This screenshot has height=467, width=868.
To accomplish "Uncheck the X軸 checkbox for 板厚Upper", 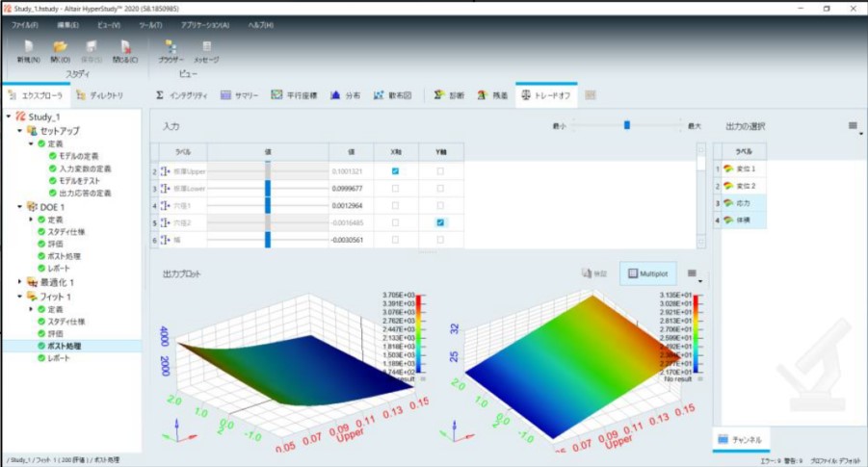I will coord(395,170).
